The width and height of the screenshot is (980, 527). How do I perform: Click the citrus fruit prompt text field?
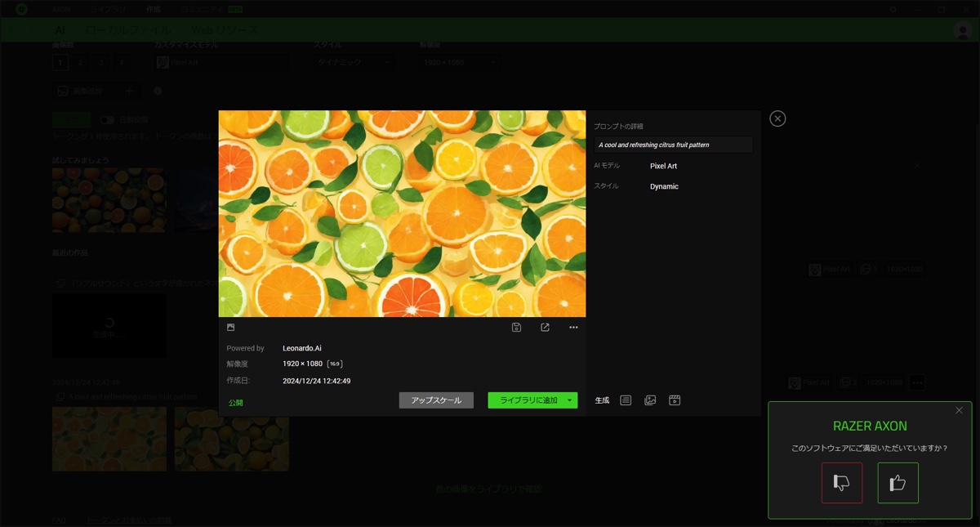tap(673, 145)
